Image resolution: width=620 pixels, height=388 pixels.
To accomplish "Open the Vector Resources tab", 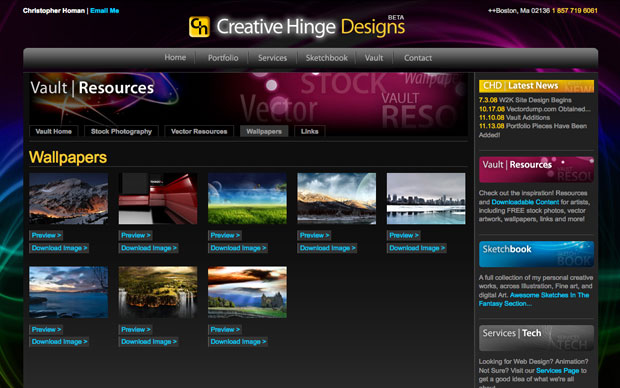I will (199, 131).
